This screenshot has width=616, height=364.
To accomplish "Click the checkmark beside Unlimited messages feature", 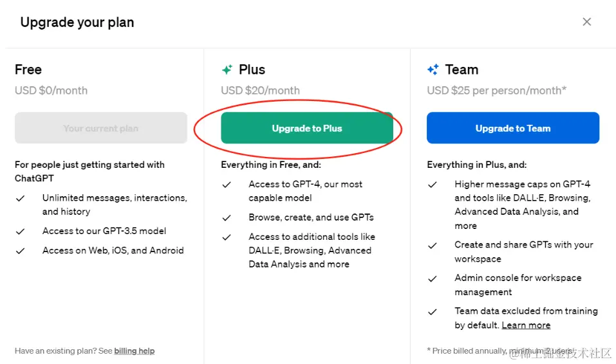I will coord(21,199).
